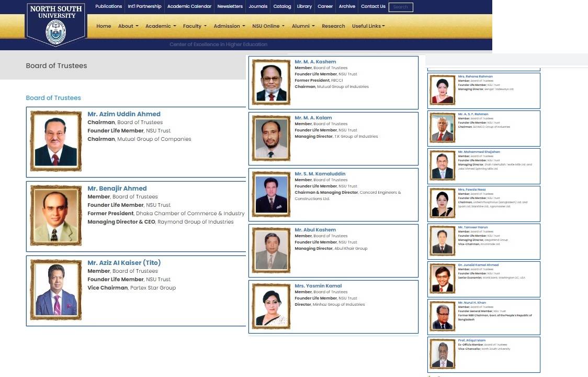Screen dimensions: 588x377
Task: Expand the Alumni dropdown menu
Action: click(303, 26)
